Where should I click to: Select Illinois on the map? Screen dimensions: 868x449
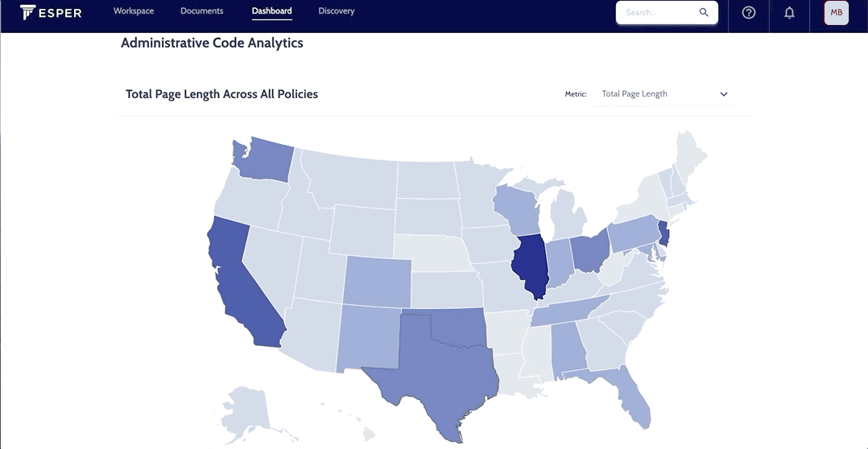pyautogui.click(x=531, y=266)
